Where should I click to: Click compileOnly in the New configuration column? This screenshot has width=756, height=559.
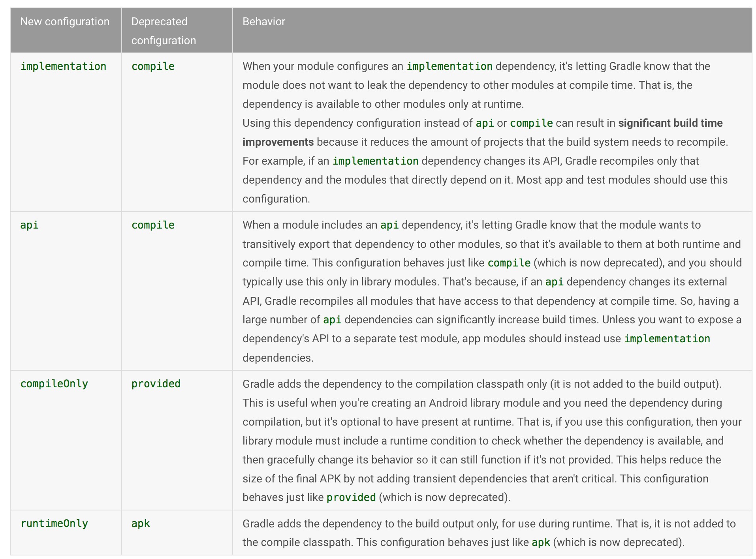tap(54, 384)
